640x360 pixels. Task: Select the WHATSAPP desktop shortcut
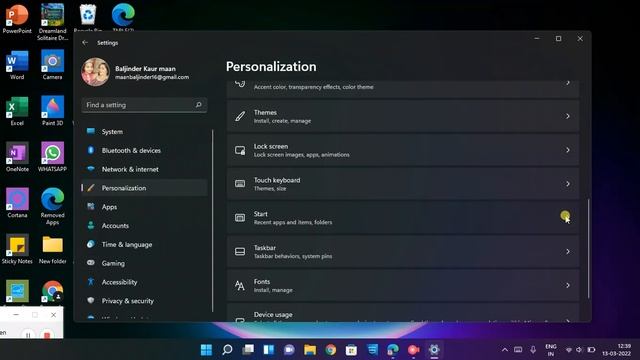[53, 157]
